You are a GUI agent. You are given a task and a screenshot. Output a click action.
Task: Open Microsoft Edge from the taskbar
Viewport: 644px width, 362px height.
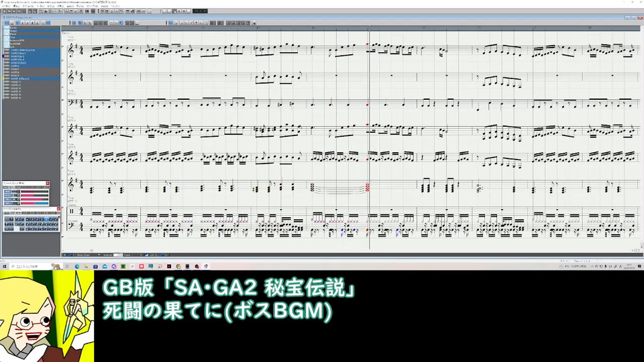(x=76, y=266)
